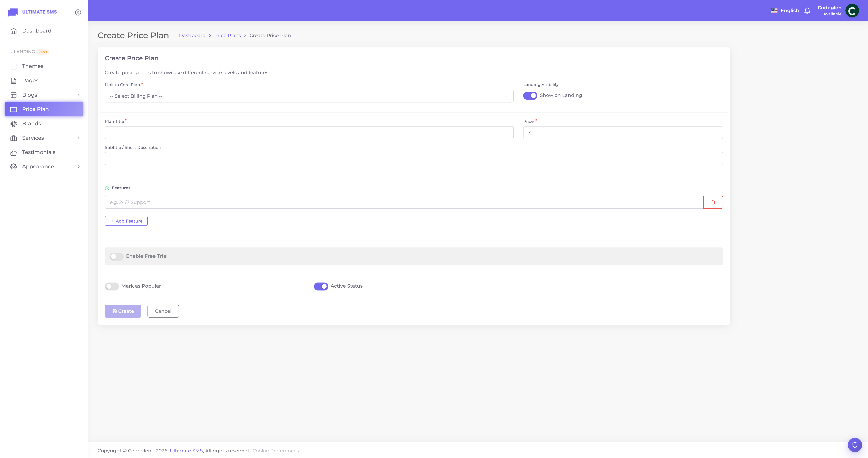Follow the Dashboard breadcrumb link
Screen dimensions: 868x458
[x=192, y=35]
